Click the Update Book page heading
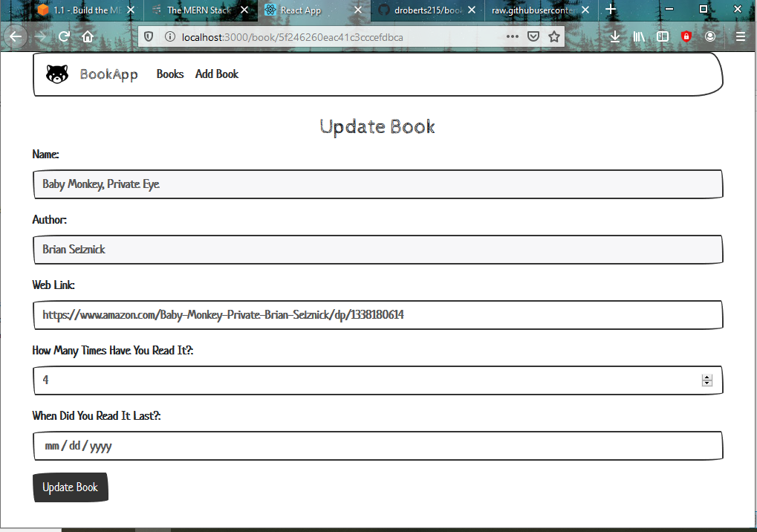 tap(377, 126)
